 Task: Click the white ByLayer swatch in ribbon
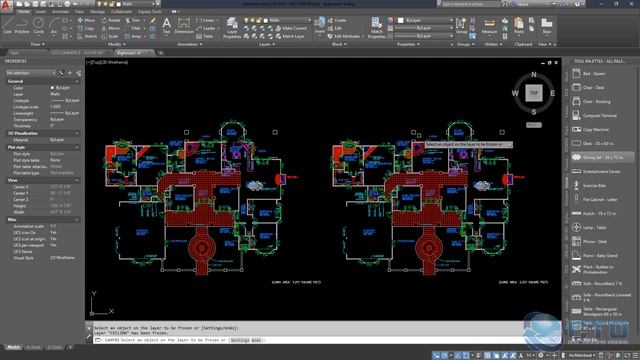400,20
